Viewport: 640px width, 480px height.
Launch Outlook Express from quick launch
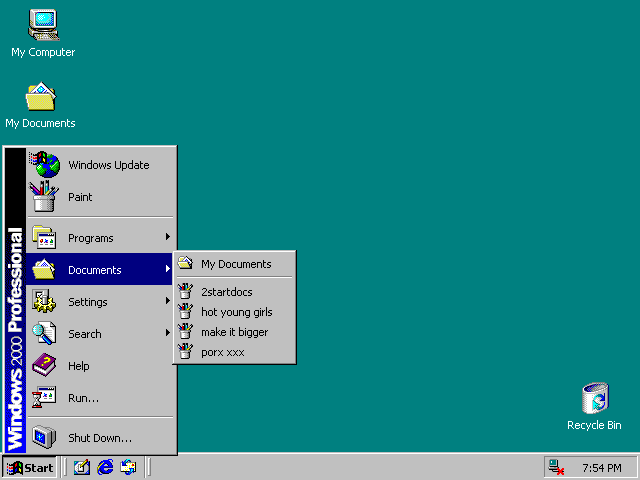[128, 467]
